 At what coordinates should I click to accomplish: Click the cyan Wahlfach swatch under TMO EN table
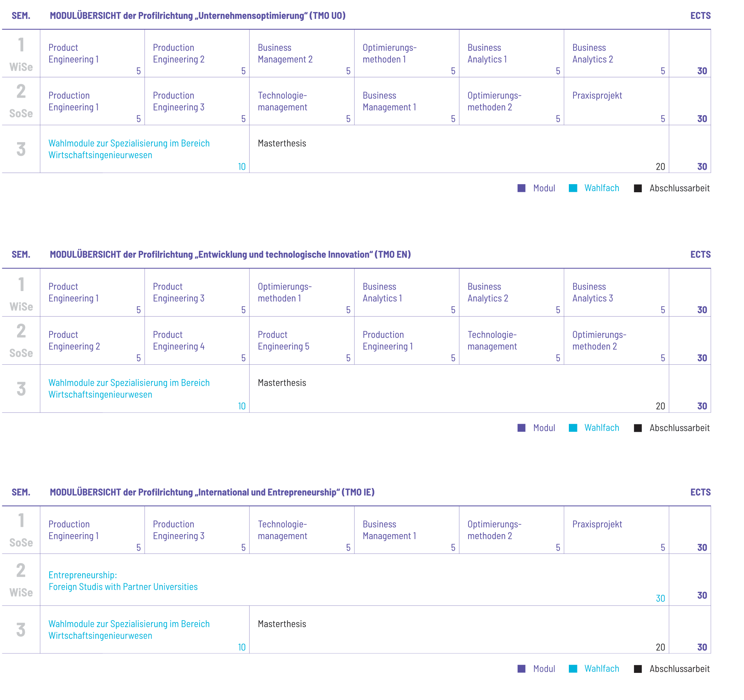tap(573, 428)
